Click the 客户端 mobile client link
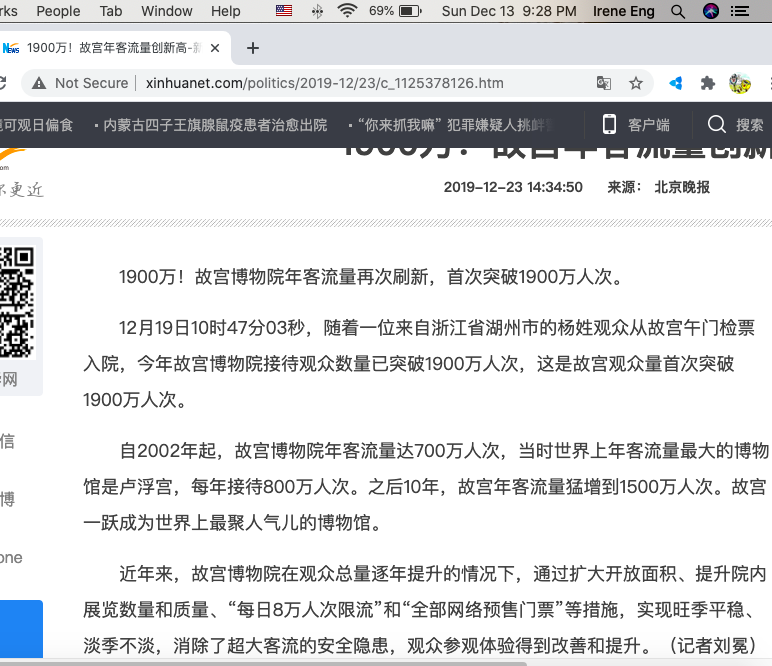The image size is (772, 666). coord(636,125)
